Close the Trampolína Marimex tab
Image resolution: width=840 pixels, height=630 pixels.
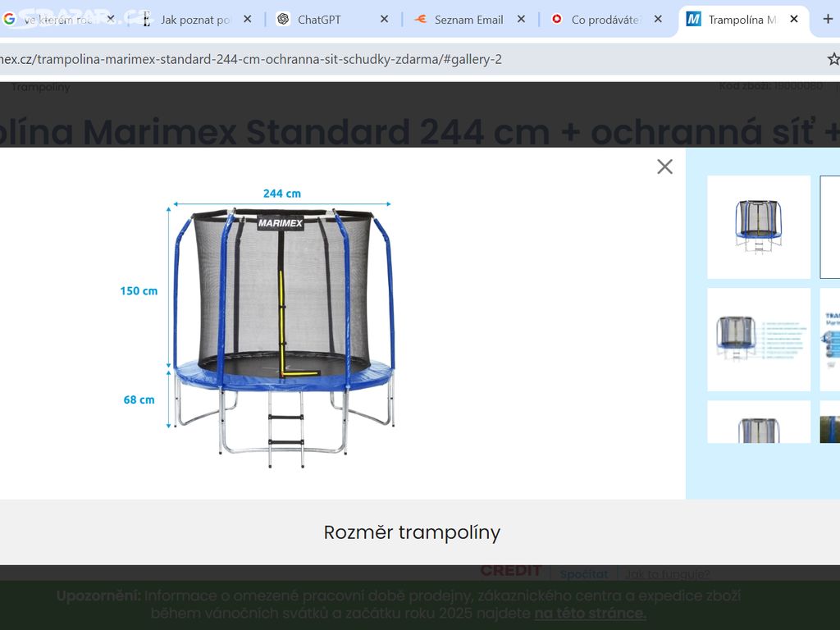coord(794,20)
